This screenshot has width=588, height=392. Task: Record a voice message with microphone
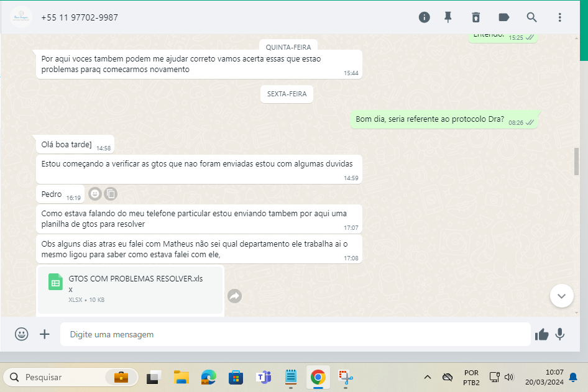[560, 334]
